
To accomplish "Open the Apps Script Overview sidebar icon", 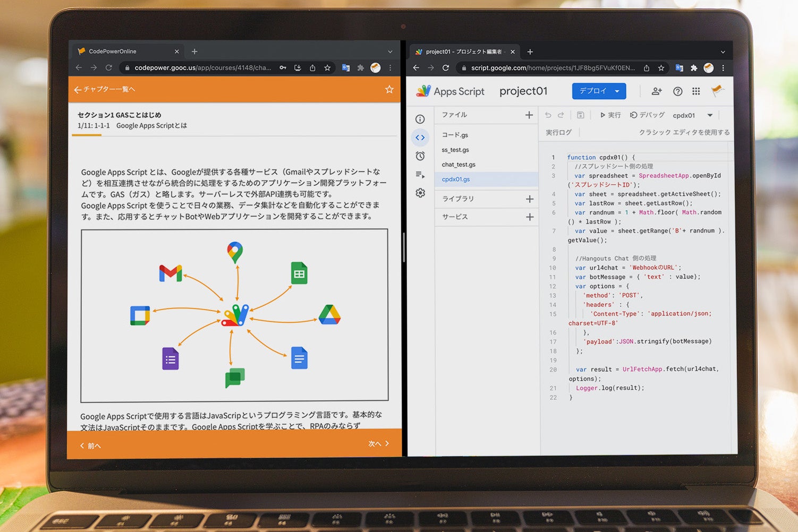I will pyautogui.click(x=420, y=119).
